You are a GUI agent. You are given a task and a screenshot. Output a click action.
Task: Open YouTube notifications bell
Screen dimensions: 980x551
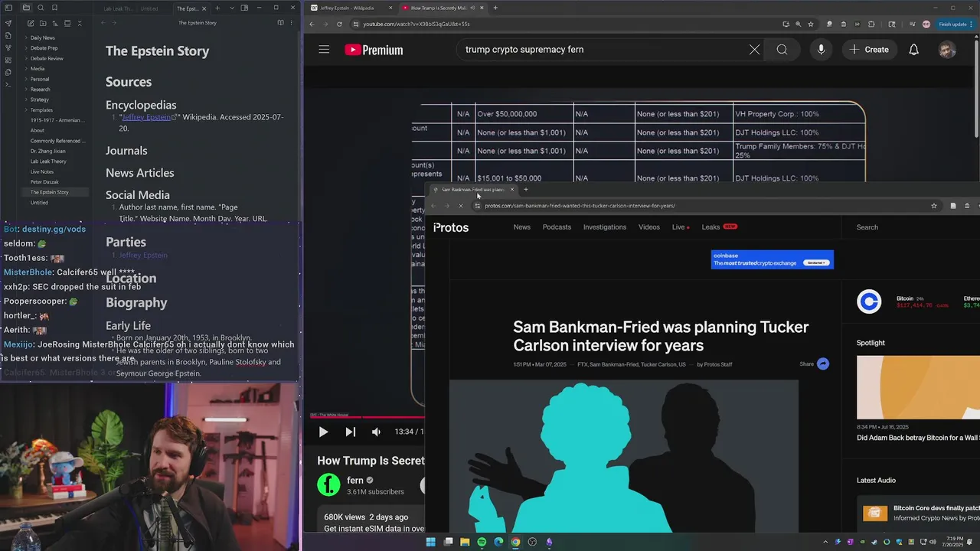coord(913,50)
